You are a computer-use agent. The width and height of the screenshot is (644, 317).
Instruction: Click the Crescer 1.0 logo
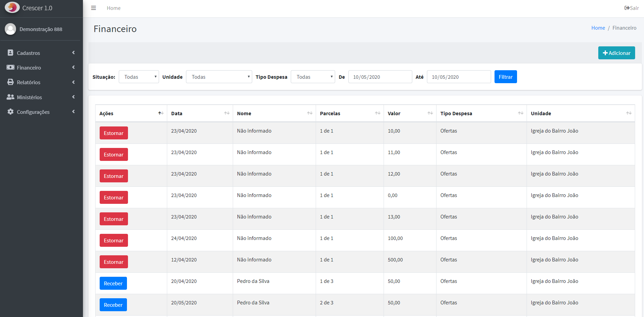(x=12, y=7)
